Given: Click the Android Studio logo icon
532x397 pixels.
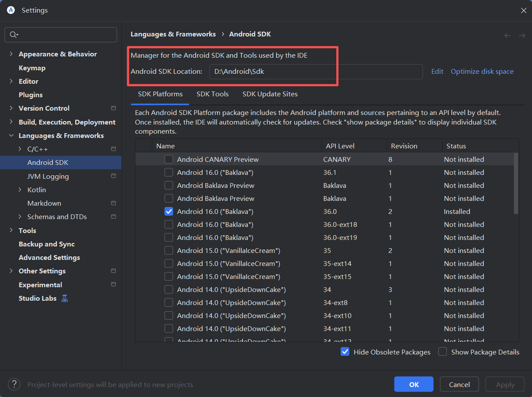Looking at the screenshot, I should (x=11, y=10).
